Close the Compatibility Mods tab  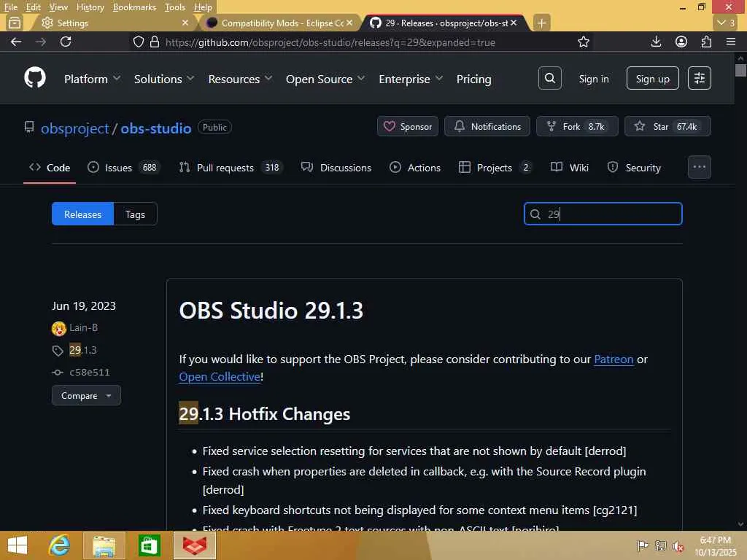click(x=349, y=23)
